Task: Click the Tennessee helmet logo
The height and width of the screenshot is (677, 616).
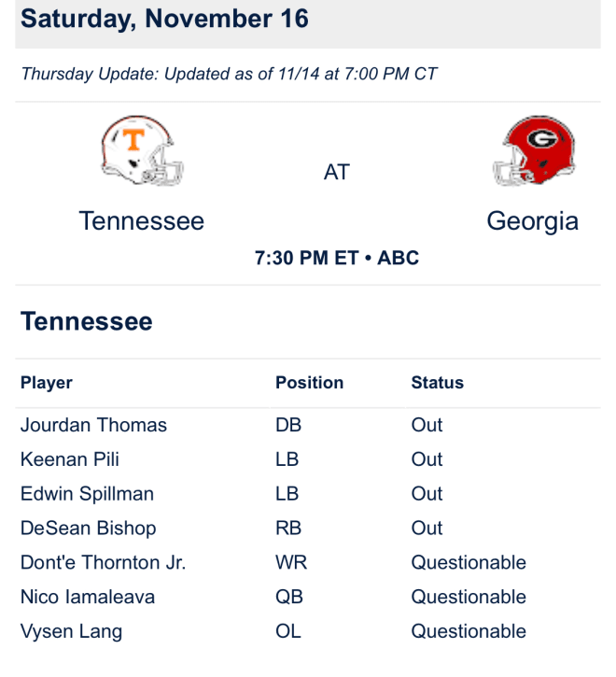Action: pyautogui.click(x=142, y=151)
